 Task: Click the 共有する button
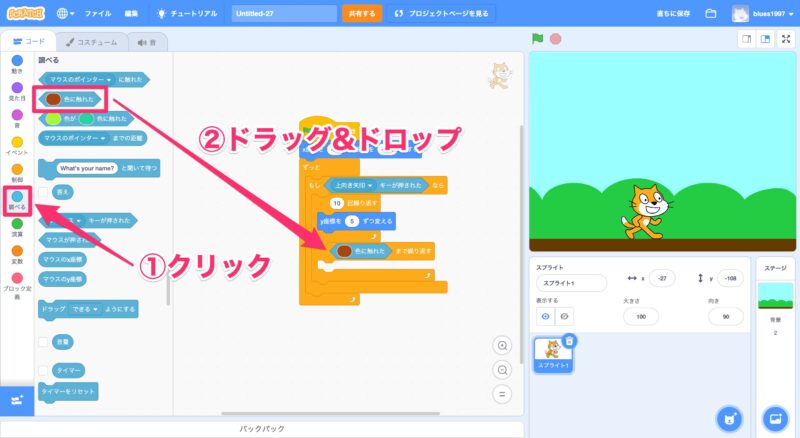[361, 14]
